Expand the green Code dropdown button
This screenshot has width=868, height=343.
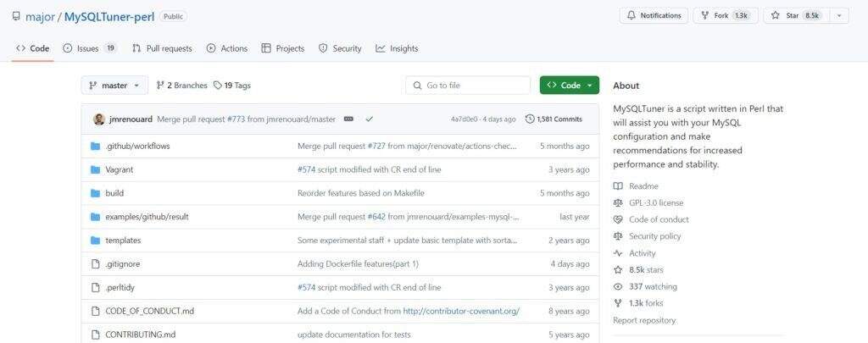point(569,86)
